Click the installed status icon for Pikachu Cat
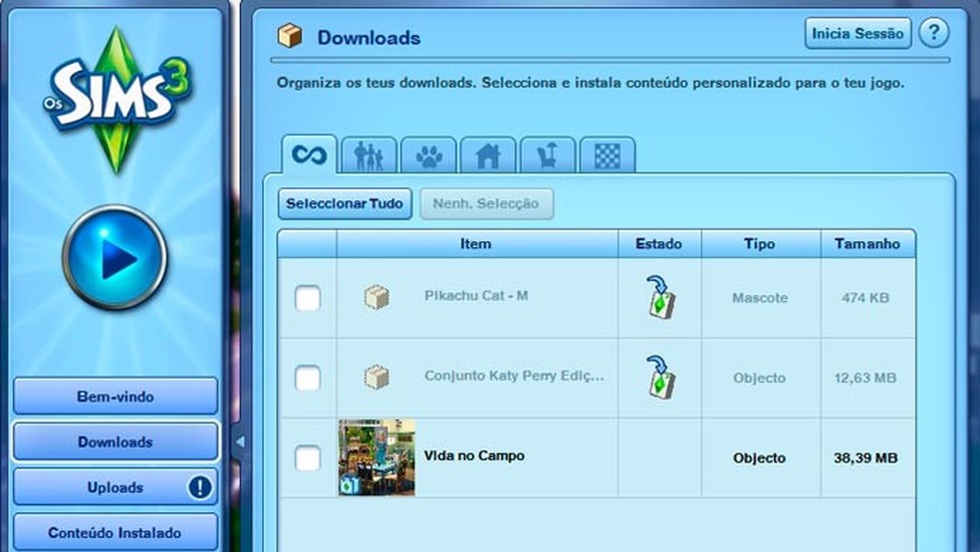 click(660, 298)
